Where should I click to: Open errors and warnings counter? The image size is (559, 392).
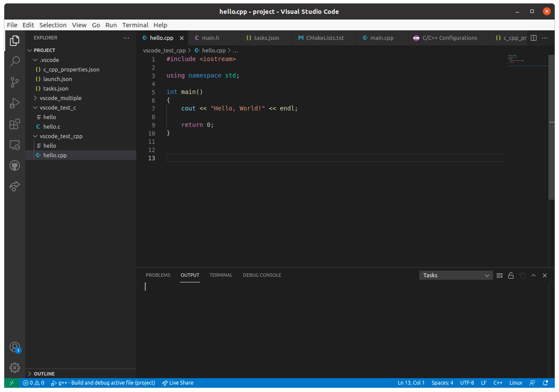[33, 383]
